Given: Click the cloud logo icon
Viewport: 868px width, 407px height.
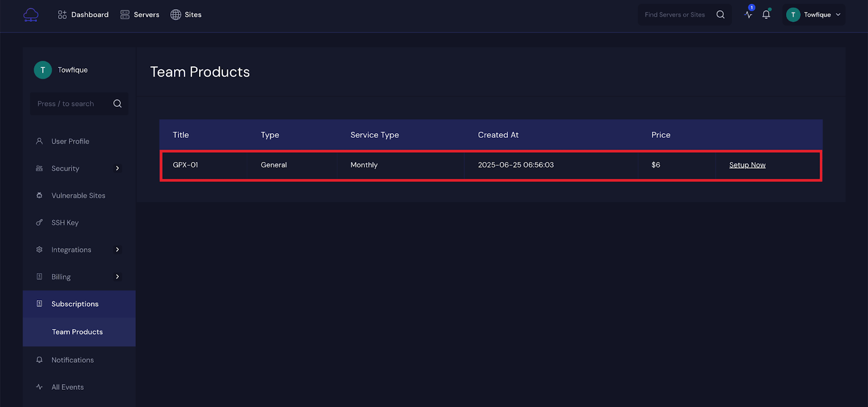Looking at the screenshot, I should point(31,15).
